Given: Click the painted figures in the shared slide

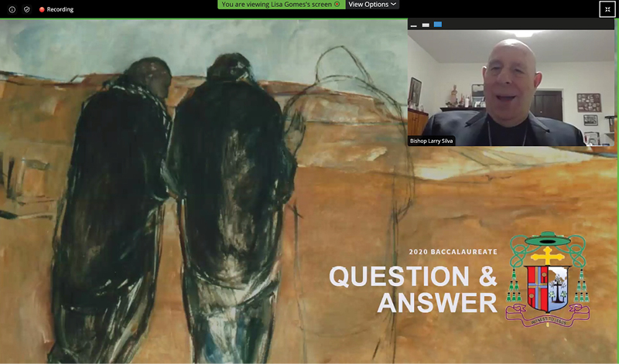Looking at the screenshot, I should click(178, 193).
